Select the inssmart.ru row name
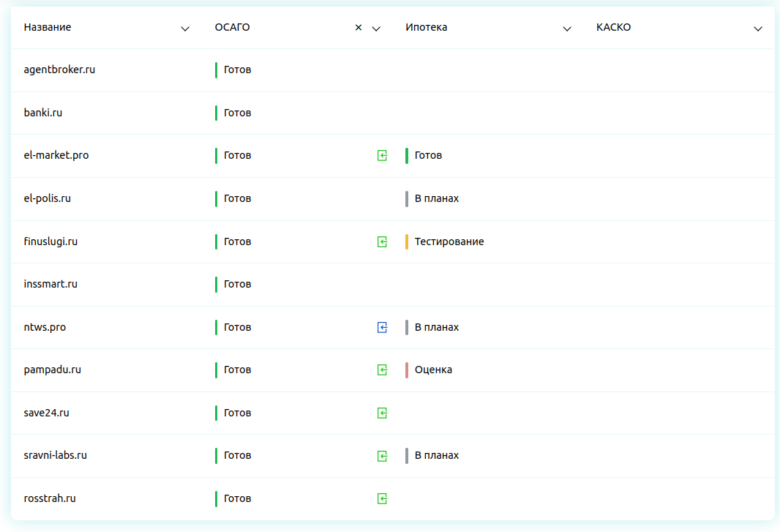This screenshot has height=532, width=780. (x=50, y=284)
